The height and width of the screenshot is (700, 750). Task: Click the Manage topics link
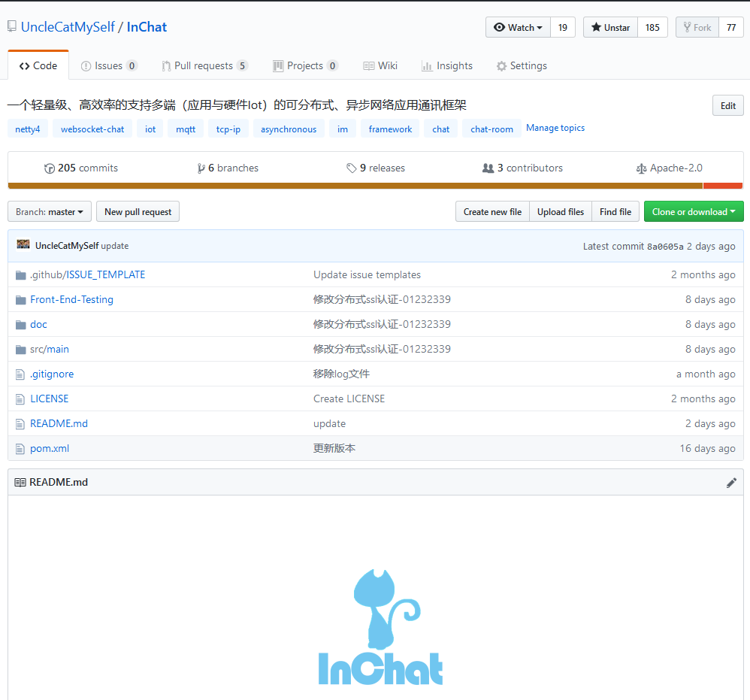pyautogui.click(x=555, y=128)
